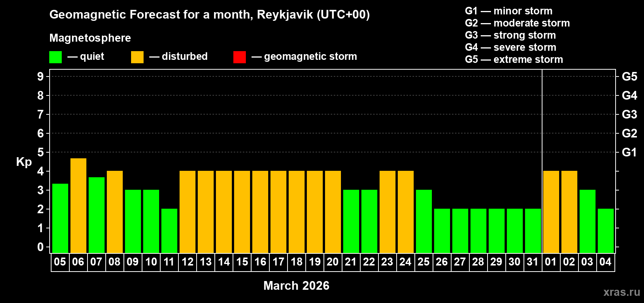Click date label 30 on the axis
The height and width of the screenshot is (303, 644).
(514, 262)
